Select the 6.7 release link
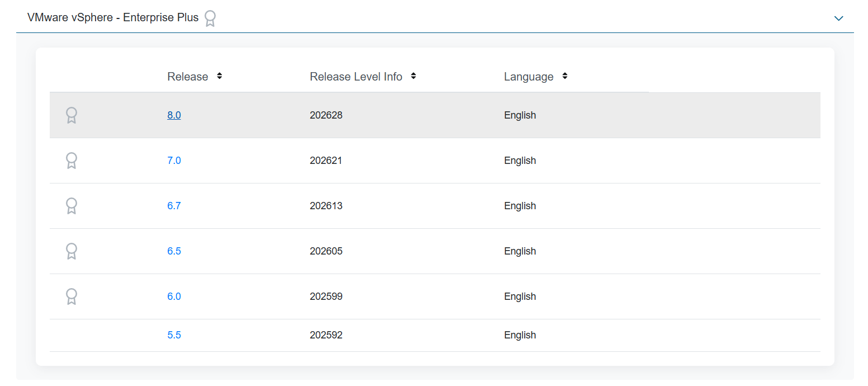 [x=174, y=206]
